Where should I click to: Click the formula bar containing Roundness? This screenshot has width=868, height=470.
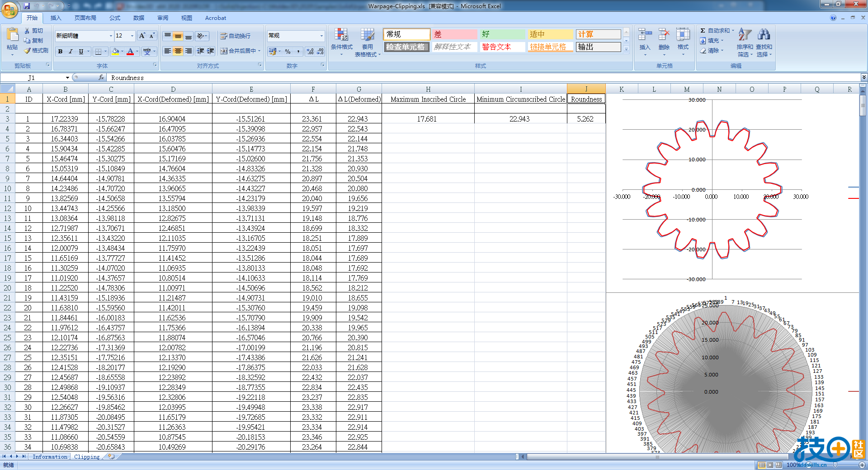484,78
